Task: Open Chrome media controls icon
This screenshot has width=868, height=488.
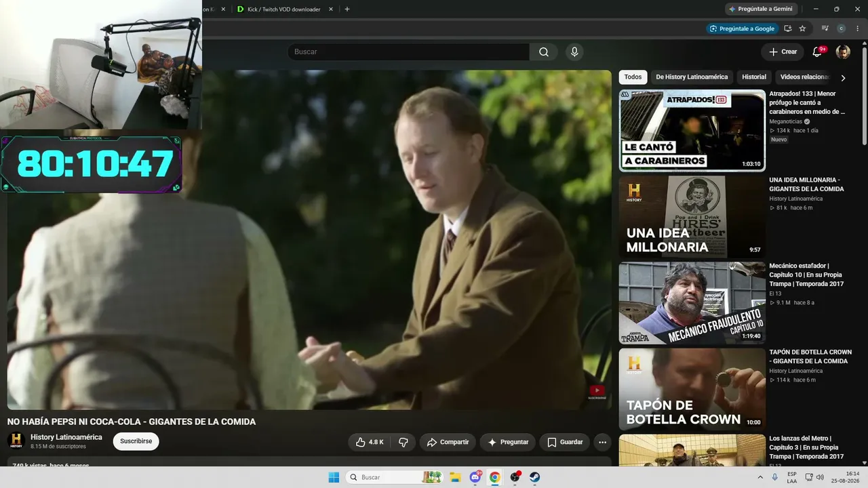Action: pyautogui.click(x=825, y=28)
